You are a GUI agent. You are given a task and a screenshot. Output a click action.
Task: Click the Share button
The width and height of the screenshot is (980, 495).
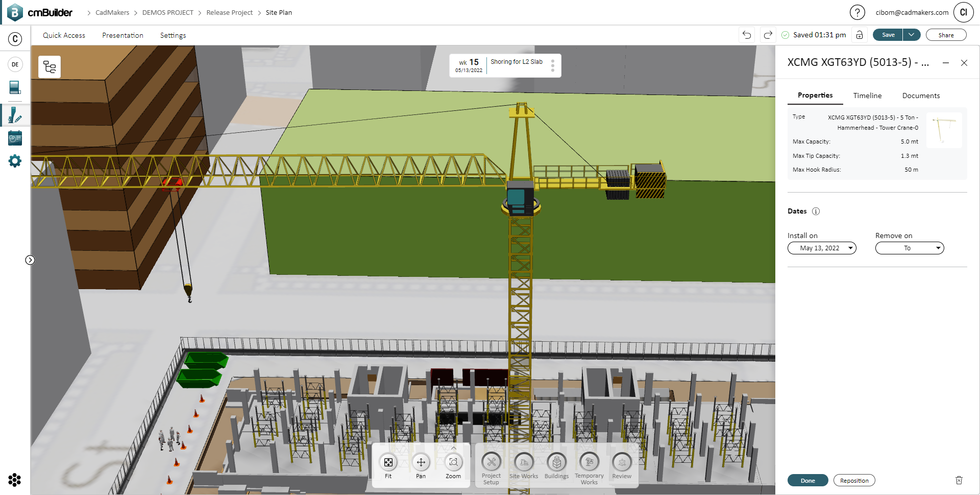[x=946, y=35]
